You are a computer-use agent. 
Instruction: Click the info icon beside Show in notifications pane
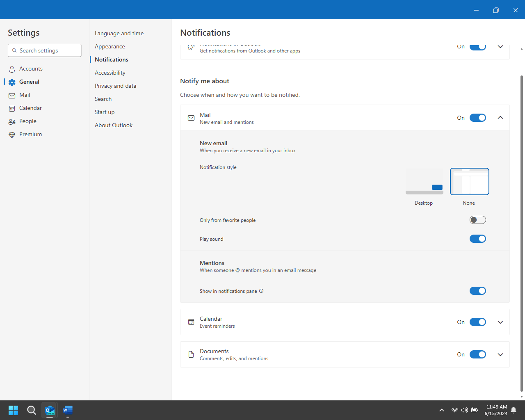[261, 291]
